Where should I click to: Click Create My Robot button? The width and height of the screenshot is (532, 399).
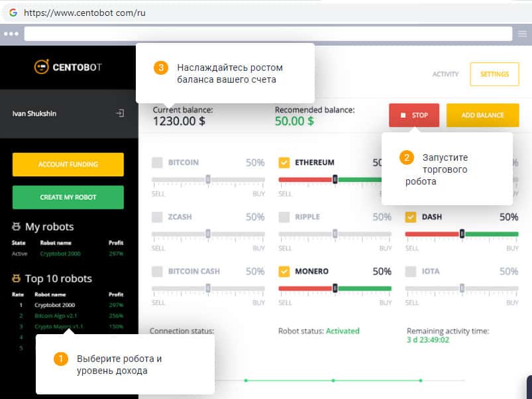[x=68, y=197]
